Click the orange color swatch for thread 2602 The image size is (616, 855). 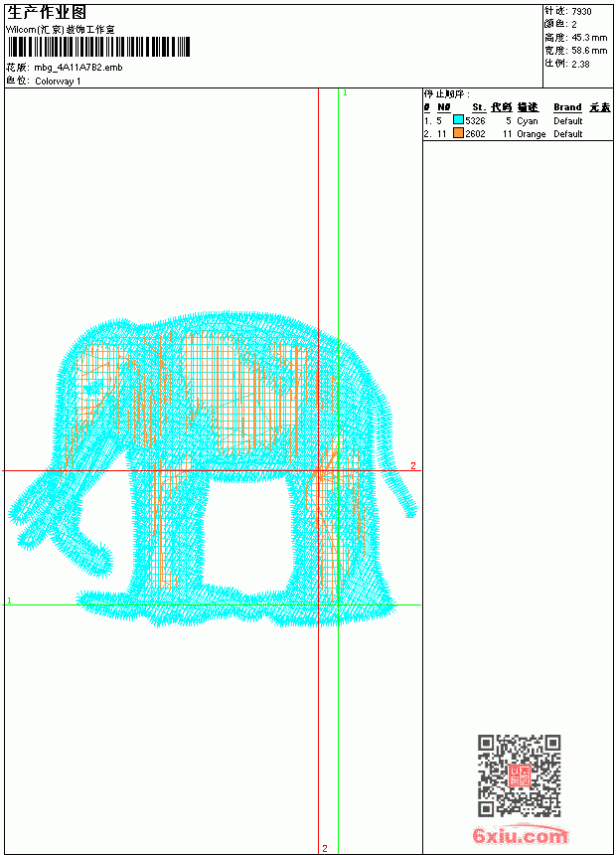point(458,132)
